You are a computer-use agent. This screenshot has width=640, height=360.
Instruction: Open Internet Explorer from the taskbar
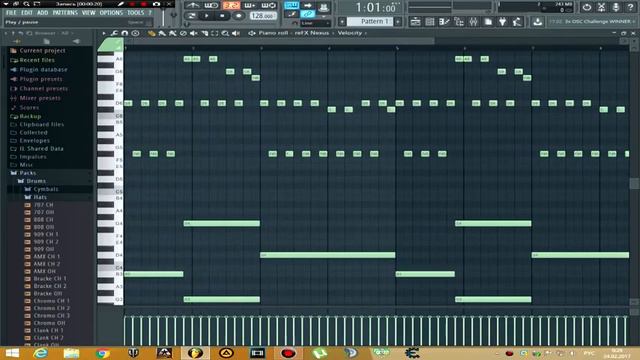click(40, 353)
